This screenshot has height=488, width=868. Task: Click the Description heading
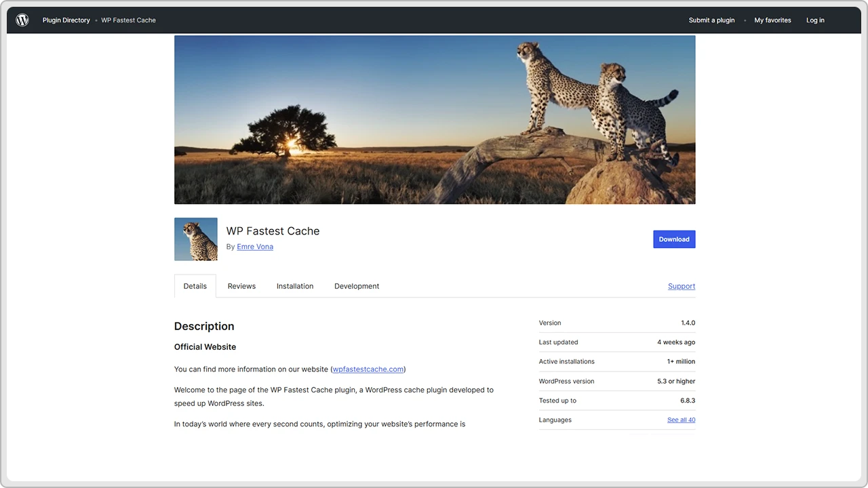pos(204,326)
